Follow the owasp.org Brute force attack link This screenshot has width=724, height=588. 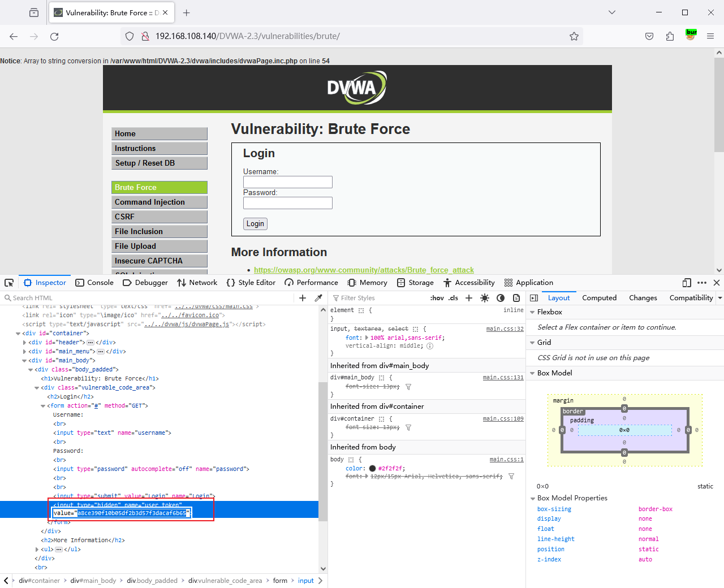[364, 270]
